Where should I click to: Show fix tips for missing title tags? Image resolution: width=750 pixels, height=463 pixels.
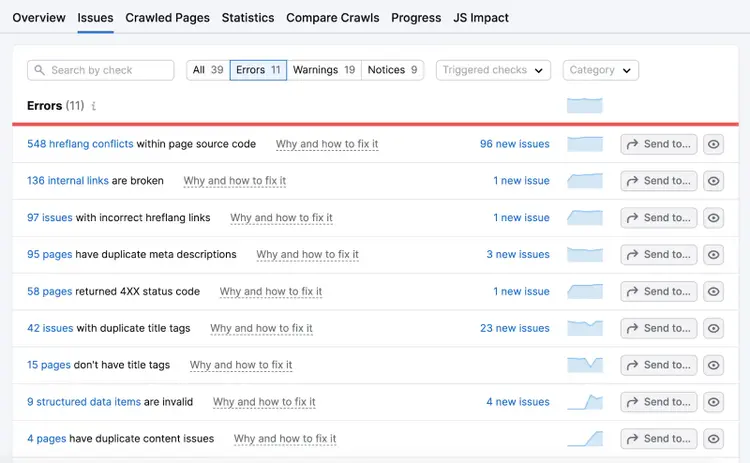pos(241,365)
